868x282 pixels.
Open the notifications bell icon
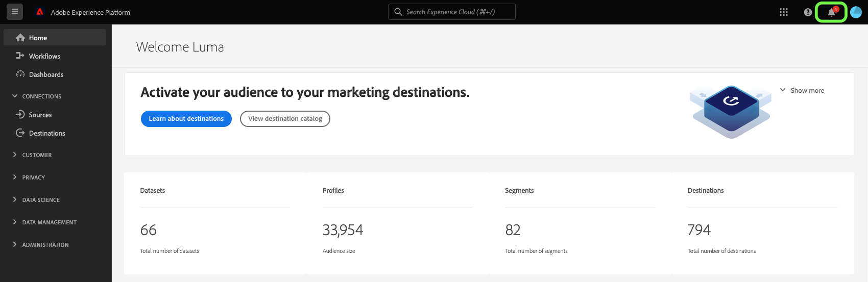pos(831,12)
